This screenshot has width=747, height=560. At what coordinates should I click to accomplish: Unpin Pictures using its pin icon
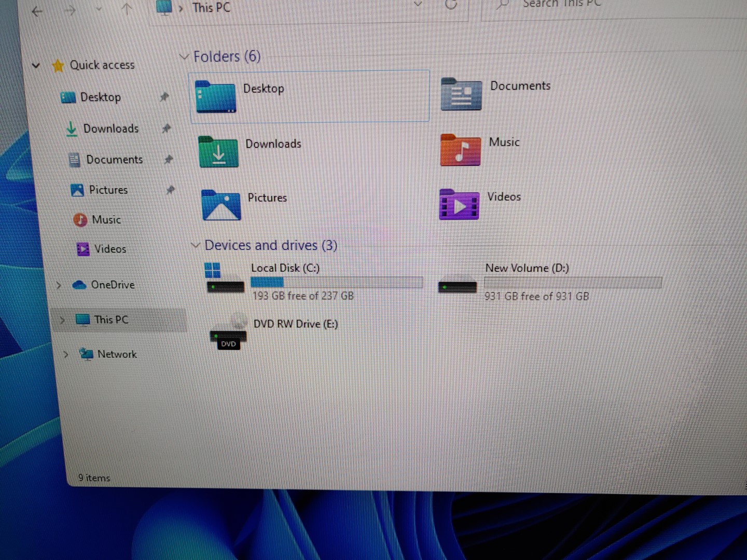point(170,190)
